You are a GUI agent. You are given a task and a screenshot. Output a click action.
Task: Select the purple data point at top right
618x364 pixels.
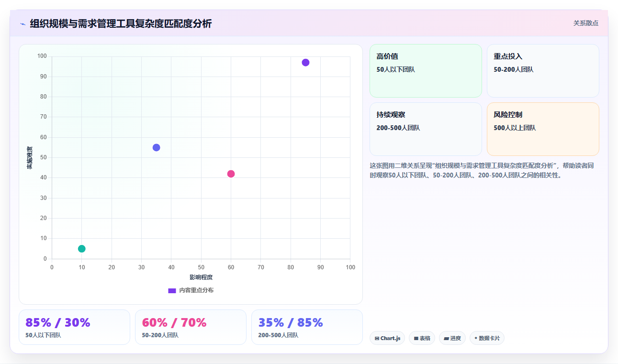305,63
